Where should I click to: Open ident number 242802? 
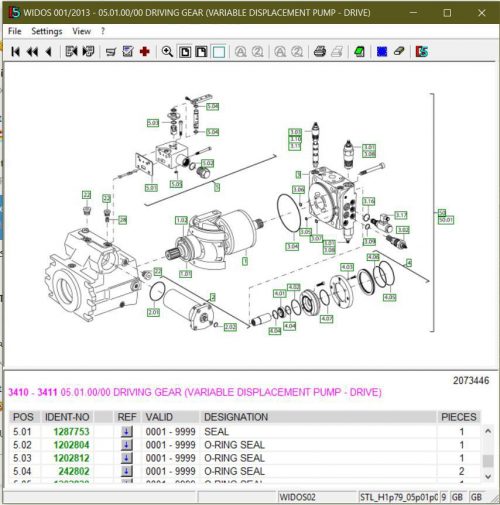click(x=74, y=471)
